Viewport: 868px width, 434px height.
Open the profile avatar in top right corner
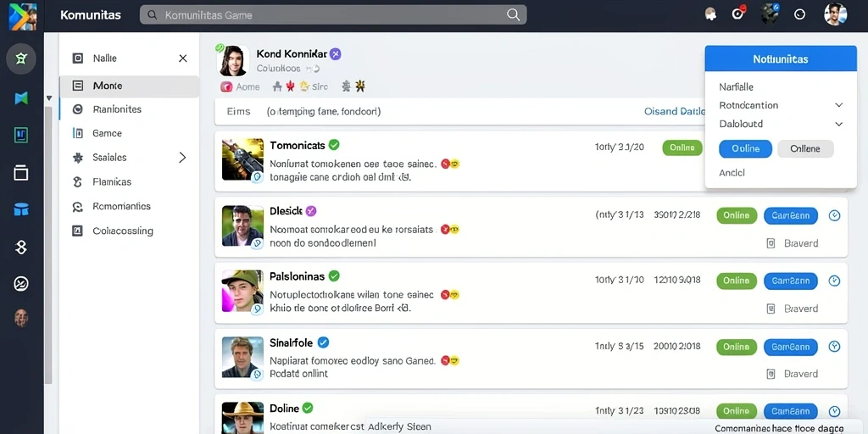835,14
